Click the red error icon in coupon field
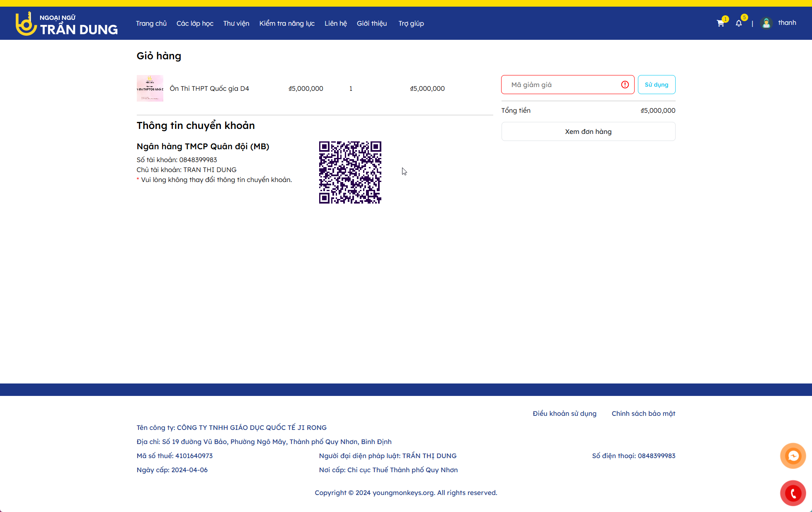The height and width of the screenshot is (512, 812). point(625,85)
